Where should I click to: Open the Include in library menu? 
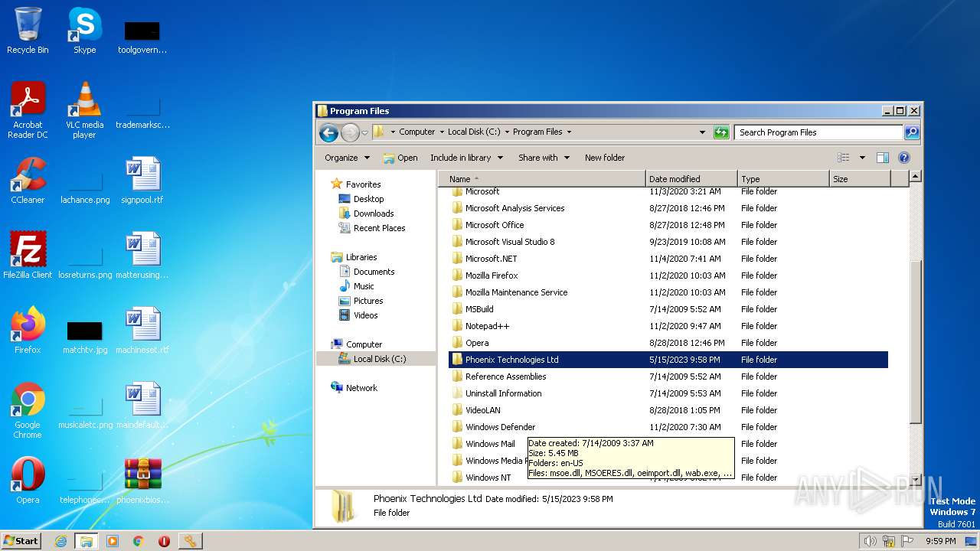click(466, 158)
